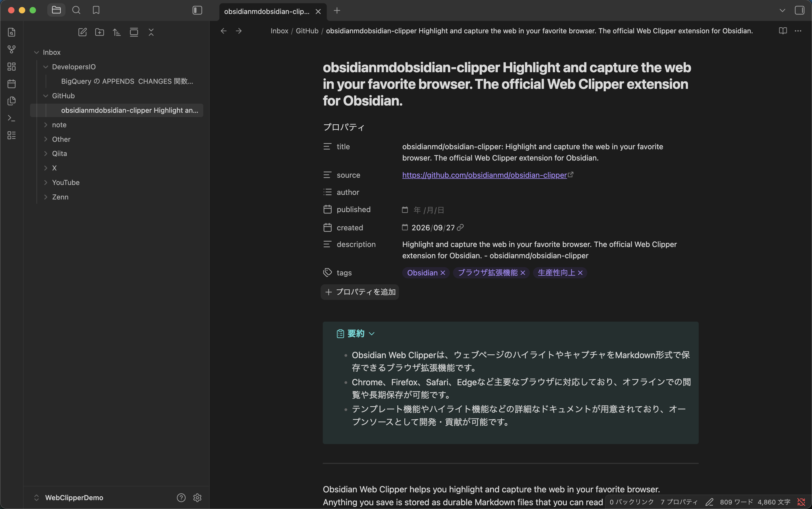Click the title property type icon
This screenshot has height=509, width=812.
[x=327, y=147]
